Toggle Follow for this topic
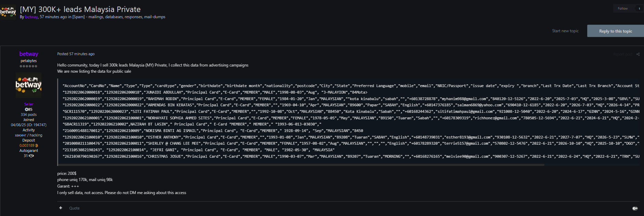The height and width of the screenshot is (216, 644). tap(622, 8)
